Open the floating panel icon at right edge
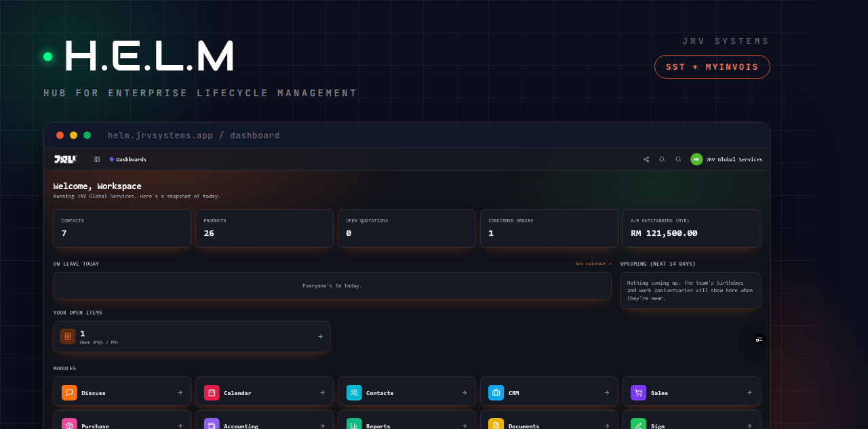 pyautogui.click(x=759, y=339)
